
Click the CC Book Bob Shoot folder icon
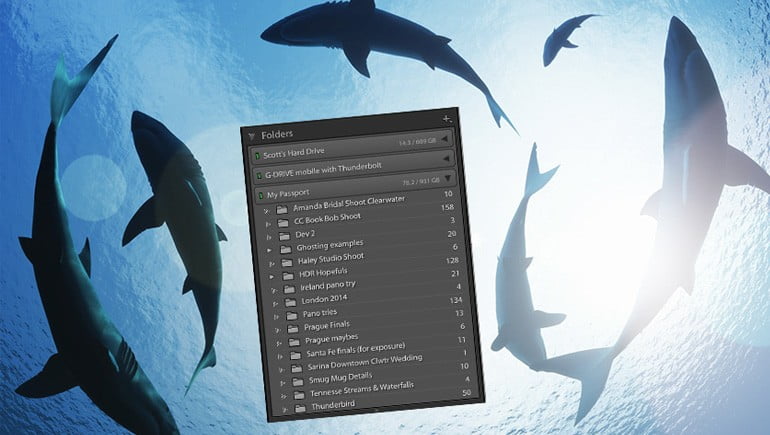(x=282, y=224)
